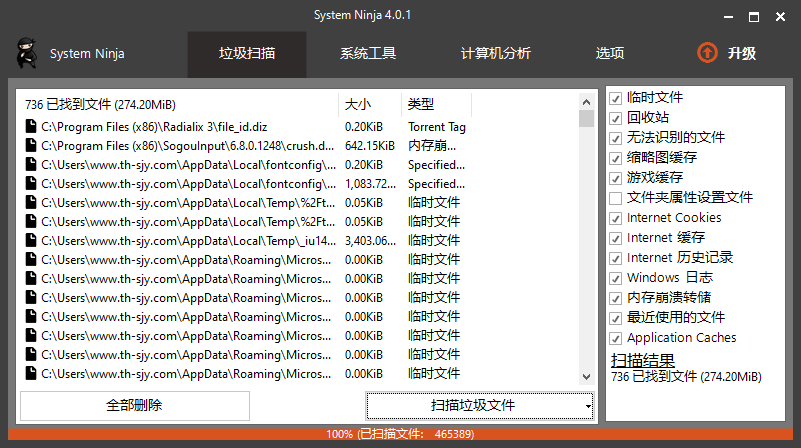Click the orange scan progress bar
This screenshot has height=448, width=801.
[x=400, y=435]
